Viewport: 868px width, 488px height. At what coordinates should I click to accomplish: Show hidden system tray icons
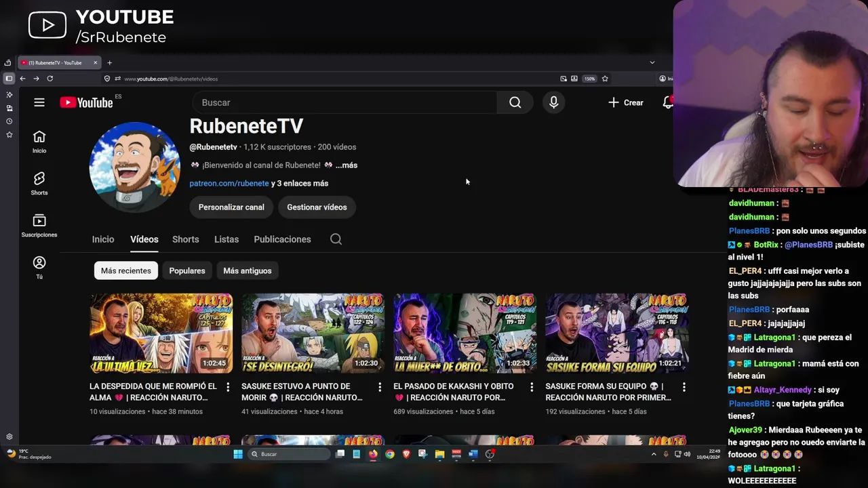[654, 454]
